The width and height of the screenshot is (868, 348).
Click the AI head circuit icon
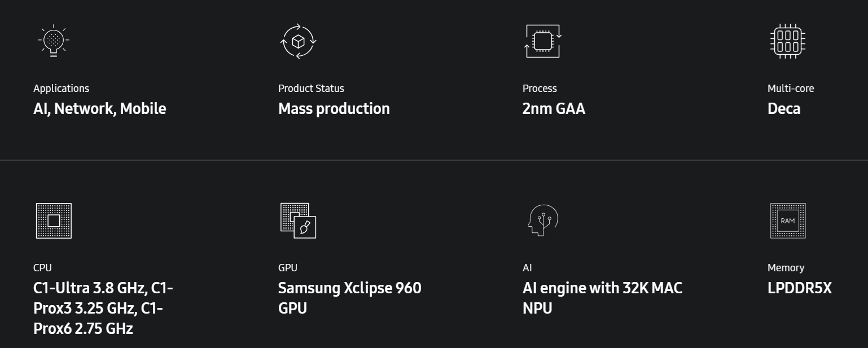[542, 221]
